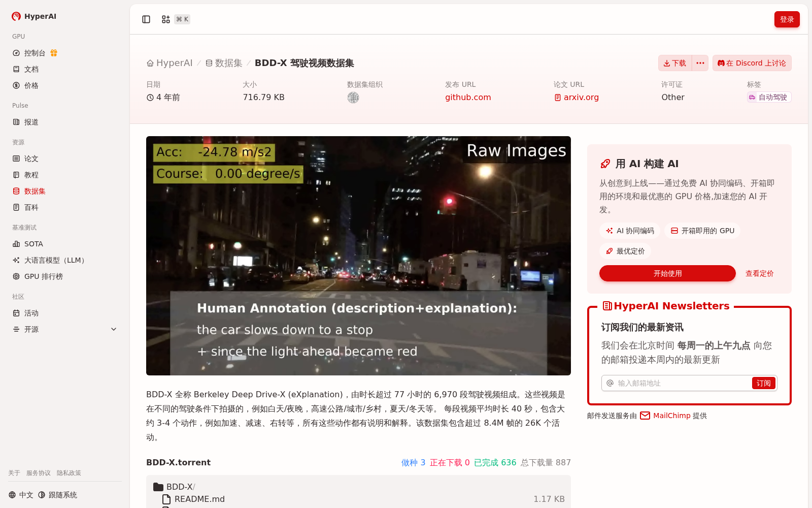
Task: Click the 开箱即用的 GPU chip
Action: tap(702, 231)
